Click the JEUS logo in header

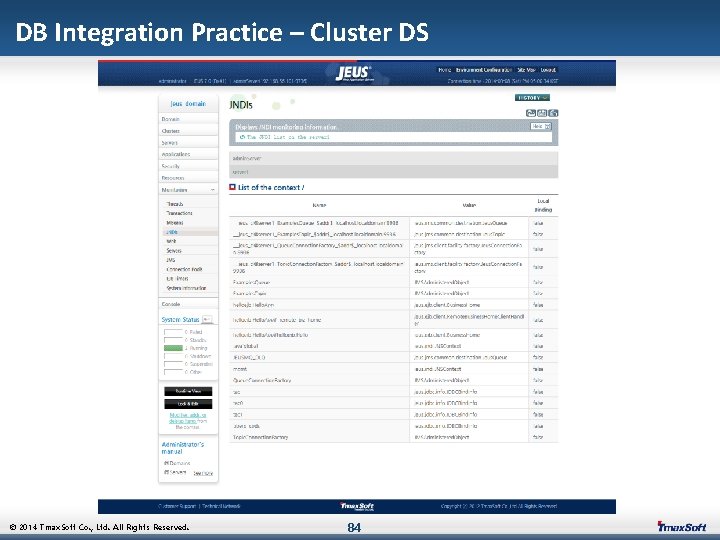point(354,73)
